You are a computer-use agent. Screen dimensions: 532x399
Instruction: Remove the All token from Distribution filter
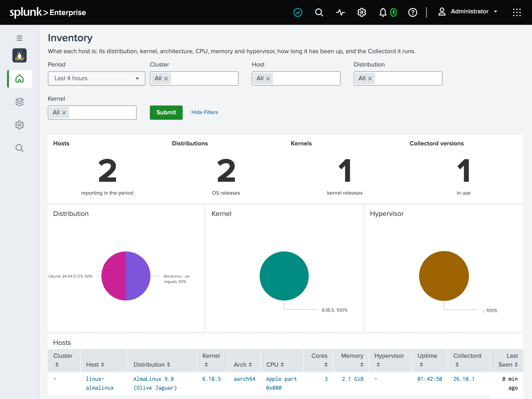(x=370, y=78)
